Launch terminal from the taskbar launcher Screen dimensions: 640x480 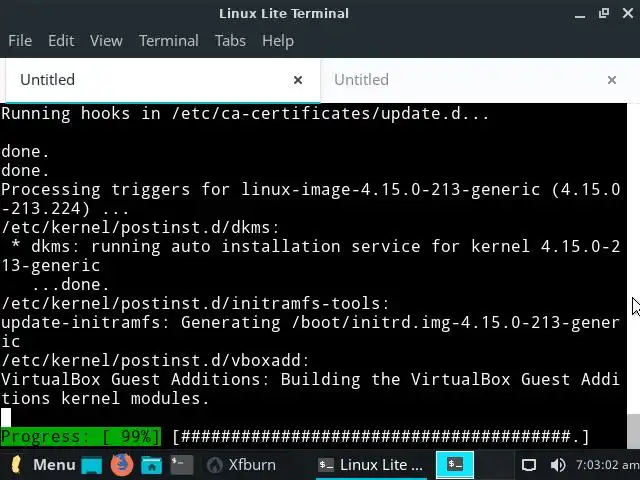pyautogui.click(x=182, y=465)
